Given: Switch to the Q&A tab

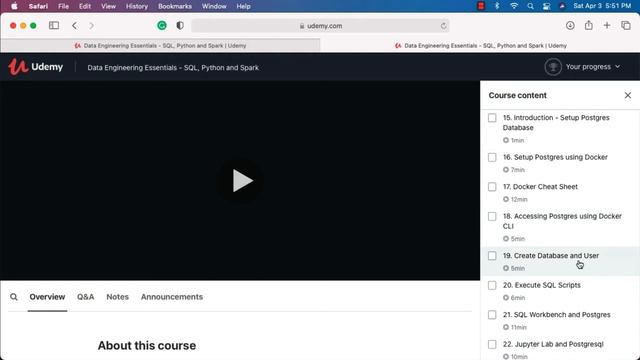Looking at the screenshot, I should 85,297.
